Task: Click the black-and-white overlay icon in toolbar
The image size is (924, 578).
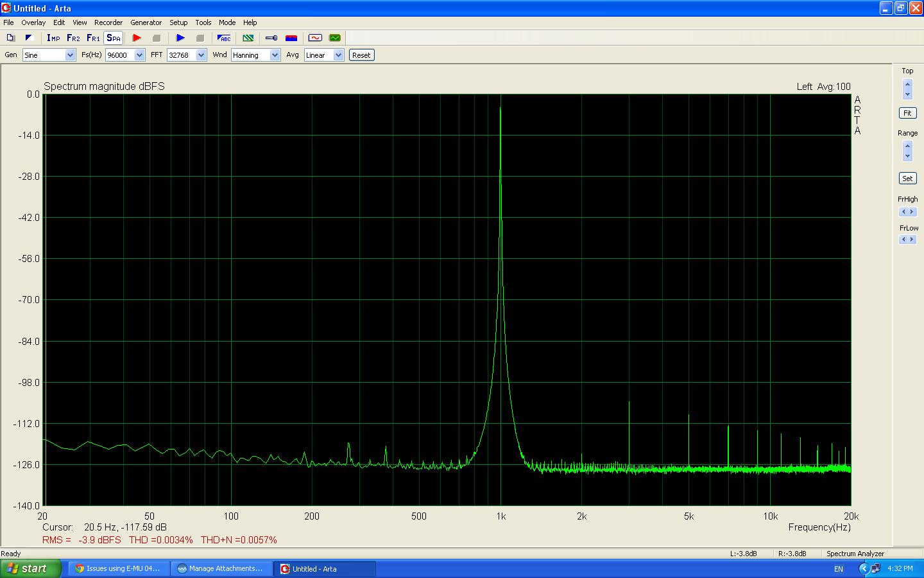Action: coord(28,38)
